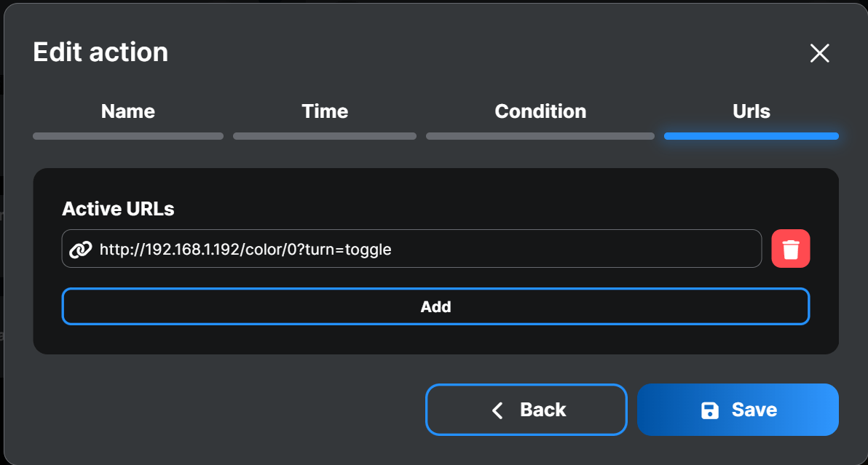Select the Active URLs section heading
The width and height of the screenshot is (868, 465).
click(x=117, y=209)
